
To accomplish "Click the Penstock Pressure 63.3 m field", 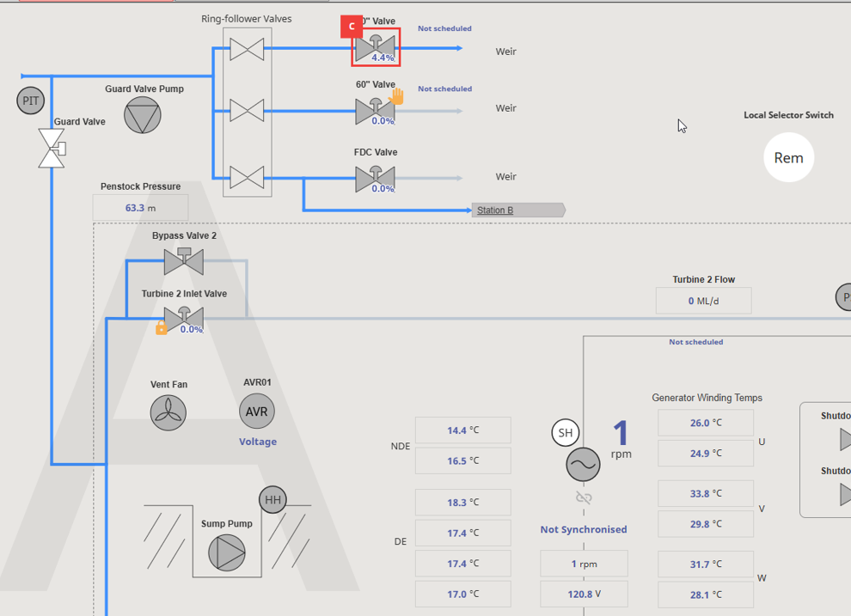I will point(141,208).
